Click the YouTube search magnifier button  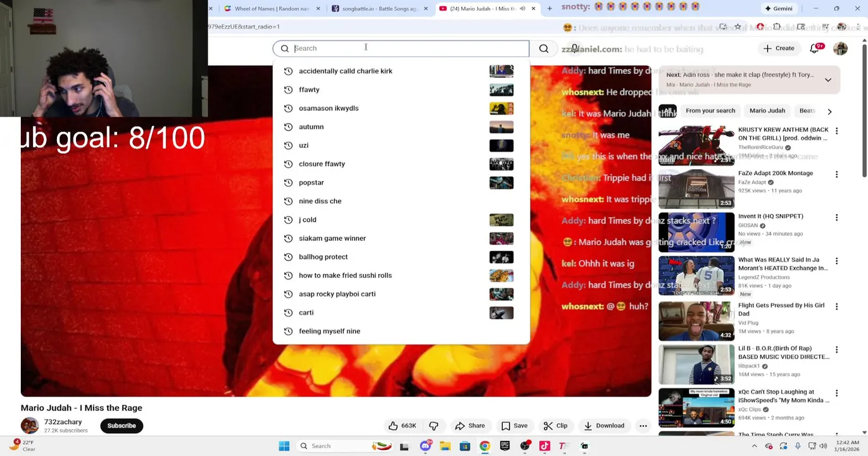[544, 48]
